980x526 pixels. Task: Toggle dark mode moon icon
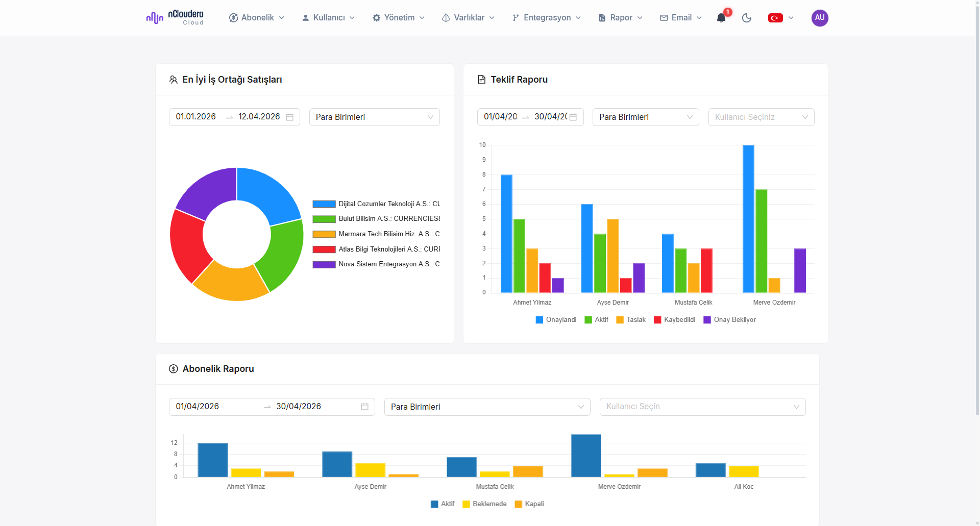pos(747,18)
